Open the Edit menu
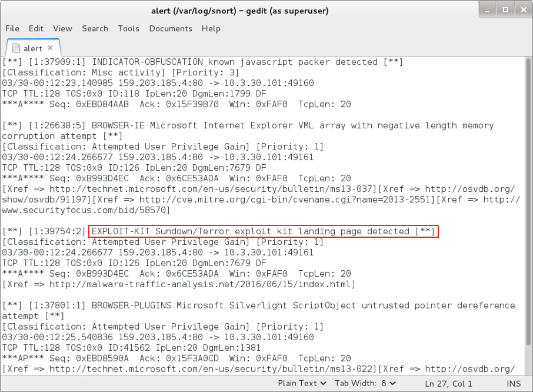 coord(36,29)
